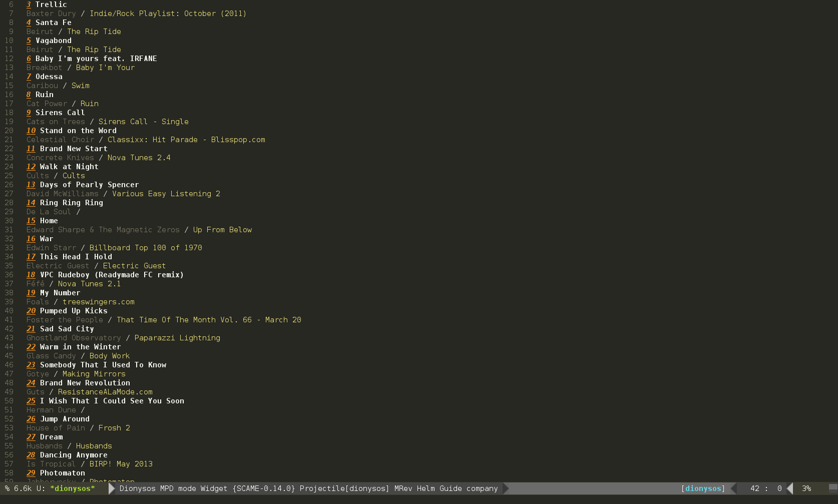Screen dimensions: 838x504
Task: Click artist Herman Dune
Action: click(x=51, y=410)
